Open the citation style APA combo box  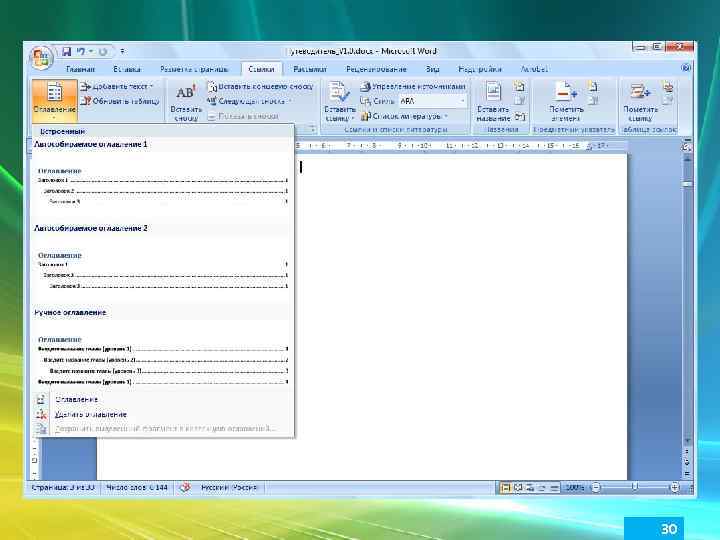[433, 101]
